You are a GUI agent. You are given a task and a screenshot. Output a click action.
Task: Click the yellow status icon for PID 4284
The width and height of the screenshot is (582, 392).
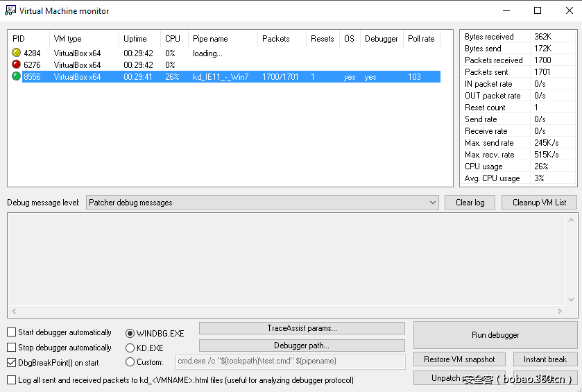(17, 53)
